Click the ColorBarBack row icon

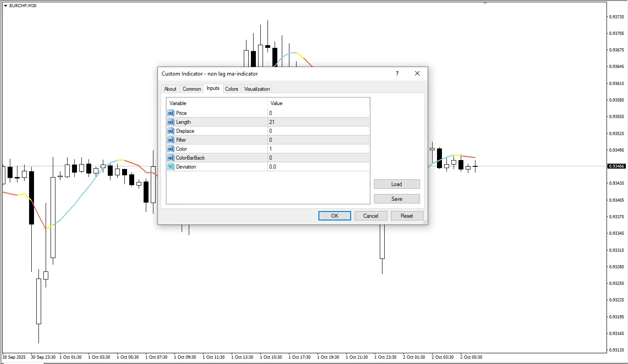170,158
